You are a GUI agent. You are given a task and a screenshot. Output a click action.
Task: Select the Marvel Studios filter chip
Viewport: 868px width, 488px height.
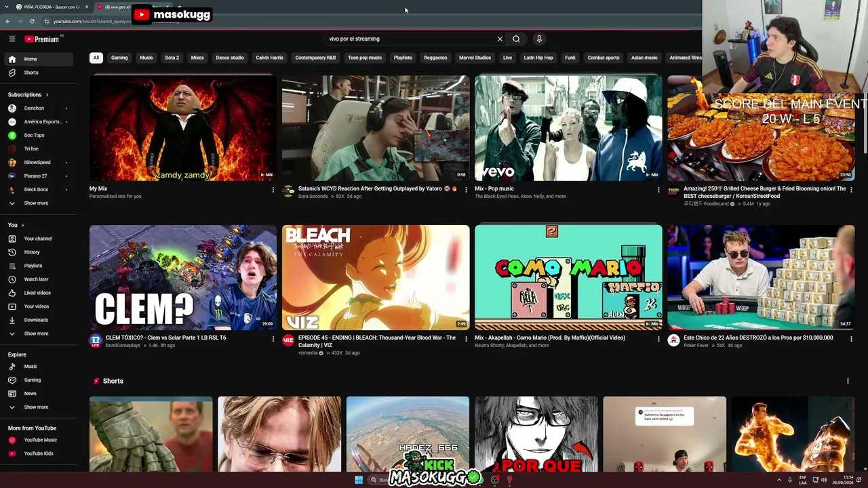coord(475,58)
